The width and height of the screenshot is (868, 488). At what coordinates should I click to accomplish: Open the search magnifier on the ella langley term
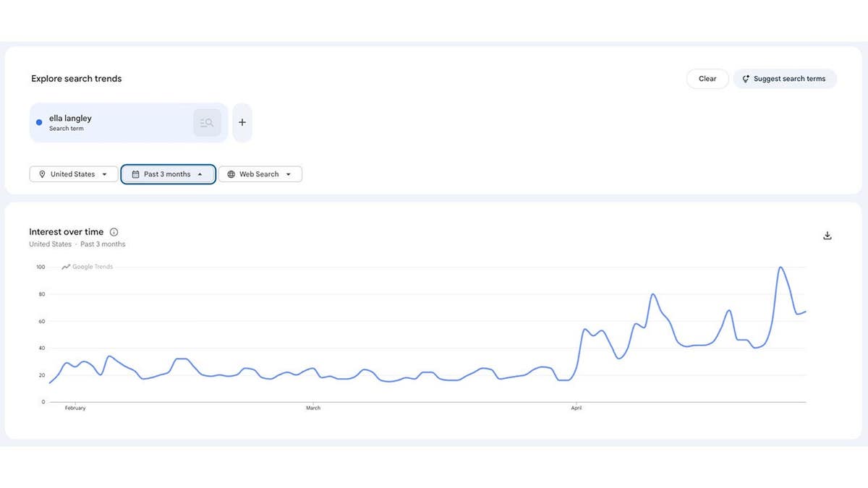(x=207, y=122)
